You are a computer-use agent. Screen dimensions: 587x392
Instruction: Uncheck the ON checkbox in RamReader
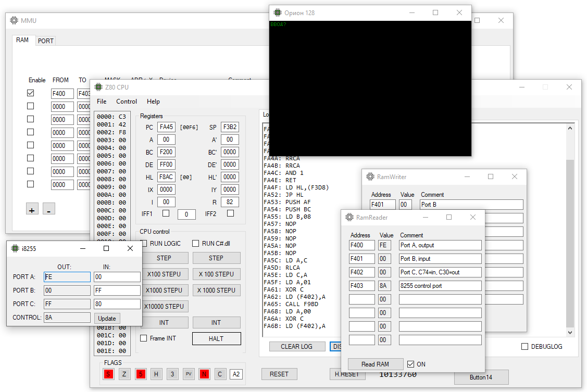click(x=410, y=364)
